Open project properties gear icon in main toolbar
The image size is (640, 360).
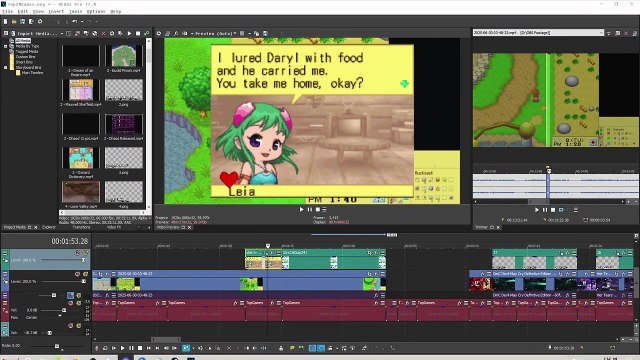tap(40, 22)
